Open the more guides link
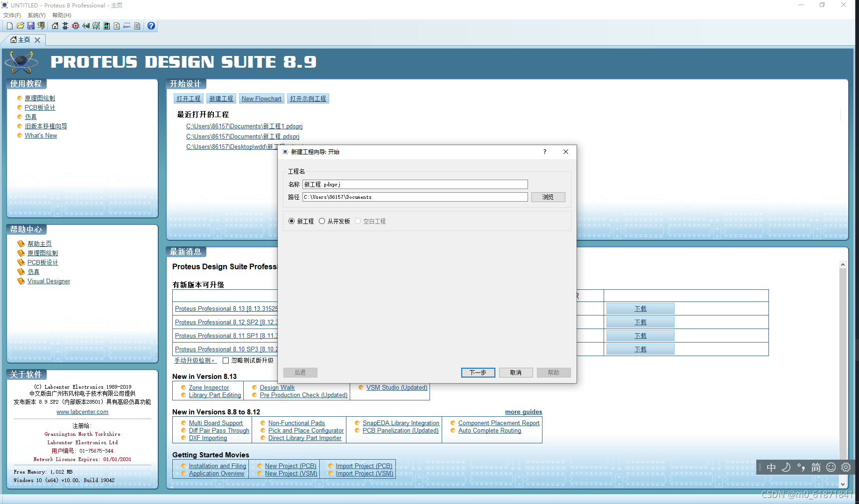Viewport: 859px width, 504px height. tap(523, 412)
